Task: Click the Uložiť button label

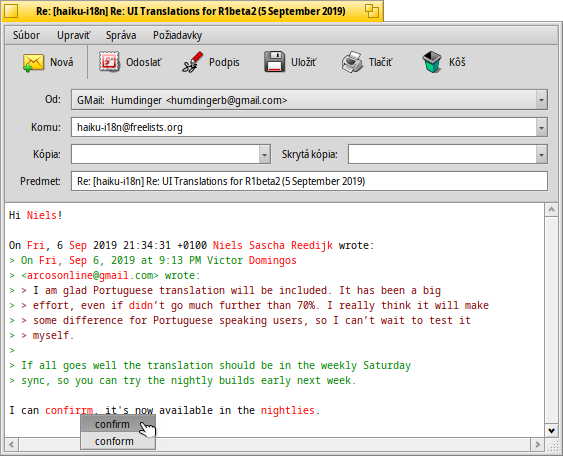Action: (x=303, y=62)
